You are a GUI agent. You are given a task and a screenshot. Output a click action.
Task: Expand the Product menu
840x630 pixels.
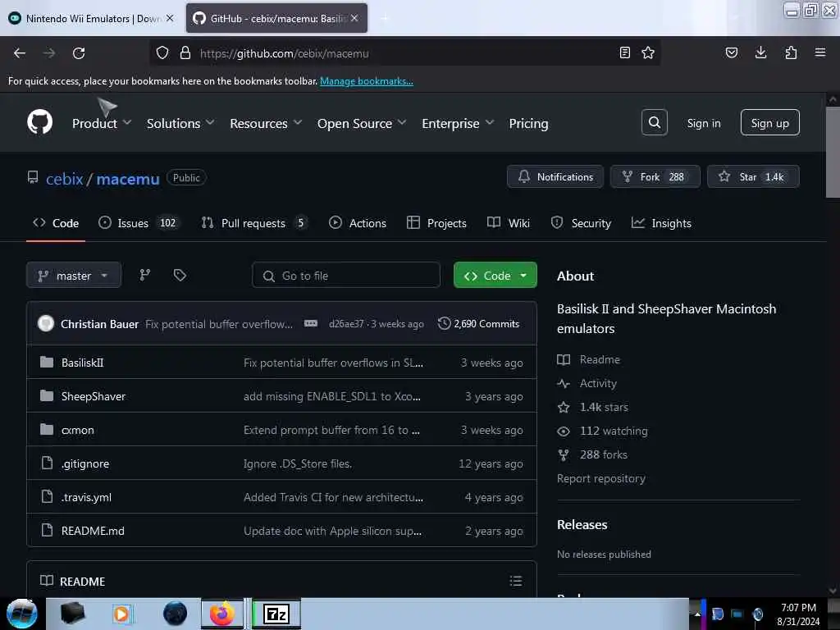(102, 123)
